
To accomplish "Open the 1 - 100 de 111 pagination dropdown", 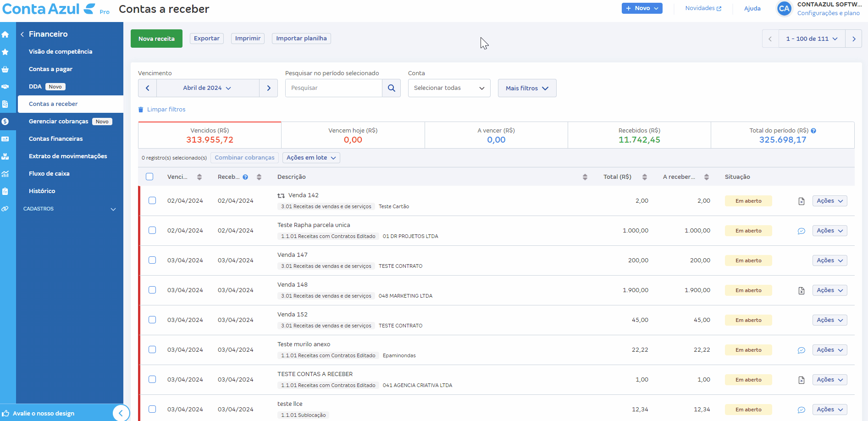I will point(812,39).
